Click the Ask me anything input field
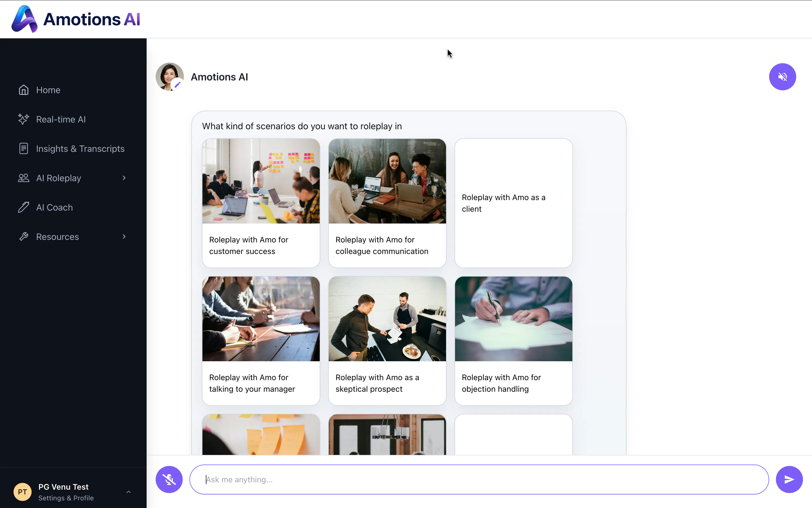Screen dimensions: 812x508 (x=479, y=479)
